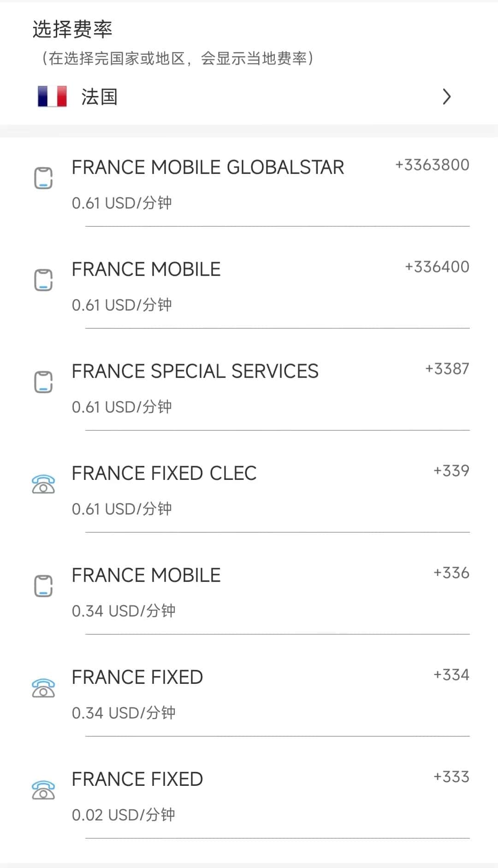Tap the +3363800 prefix code
This screenshot has width=498, height=868.
[x=432, y=165]
